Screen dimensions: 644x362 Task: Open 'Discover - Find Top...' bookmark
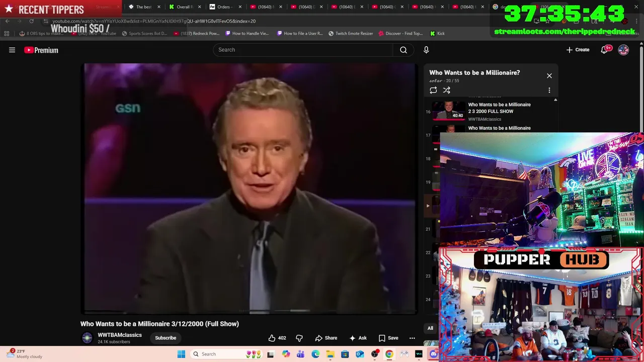pyautogui.click(x=400, y=34)
